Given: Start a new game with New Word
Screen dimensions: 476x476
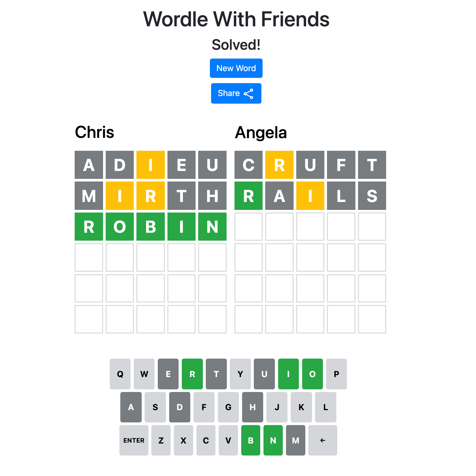Looking at the screenshot, I should 236,68.
